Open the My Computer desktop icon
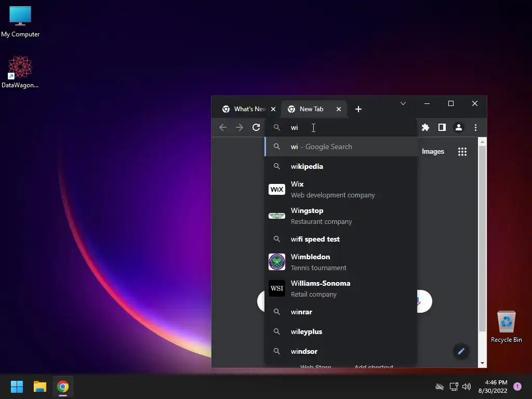Viewport: 532px width, 399px height. tap(20, 22)
